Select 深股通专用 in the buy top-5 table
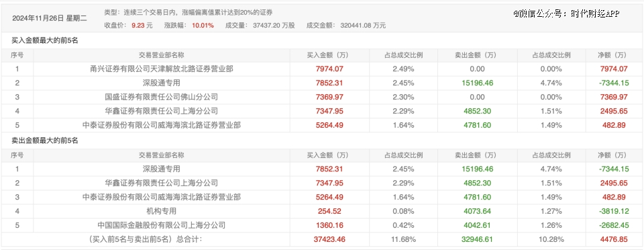Screen dimensions: 644x250 [162, 83]
